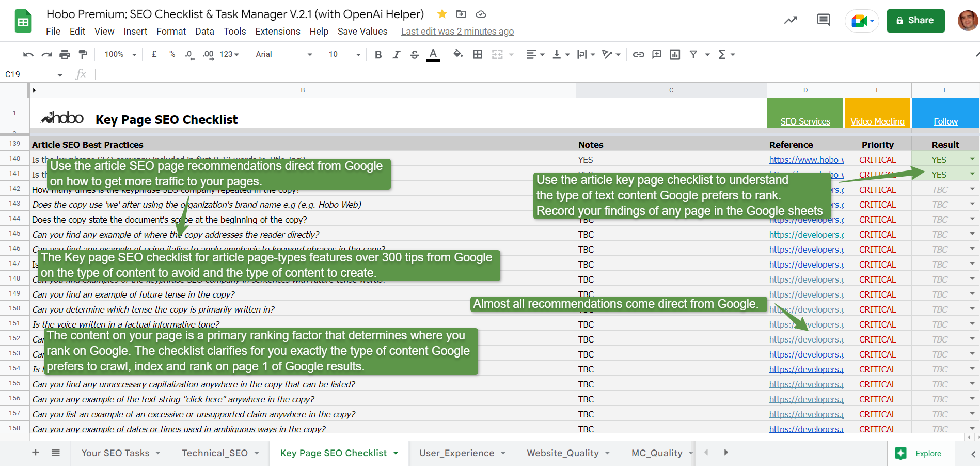This screenshot has width=980, height=466.
Task: Open the borders tool
Action: click(478, 54)
